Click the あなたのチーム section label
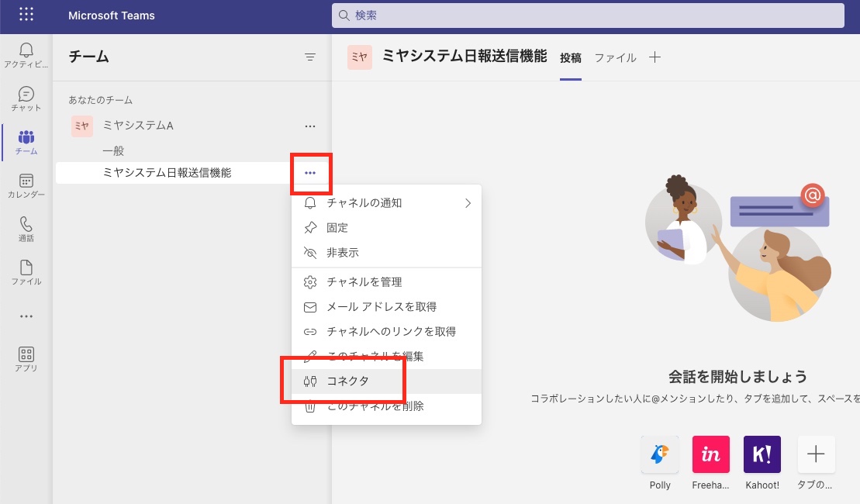Image resolution: width=860 pixels, height=504 pixels. [100, 100]
